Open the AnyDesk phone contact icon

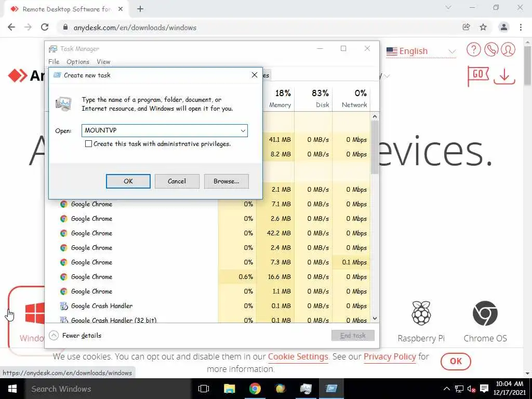pyautogui.click(x=491, y=49)
